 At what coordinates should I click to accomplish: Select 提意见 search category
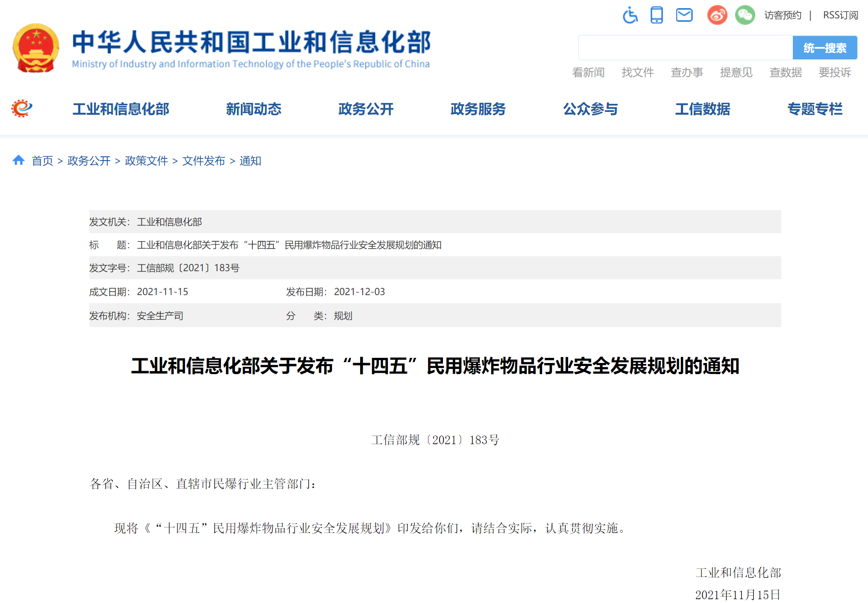point(736,73)
